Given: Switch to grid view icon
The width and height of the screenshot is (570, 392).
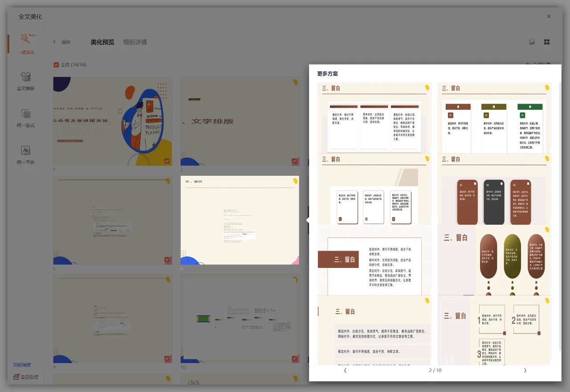Looking at the screenshot, I should 547,42.
